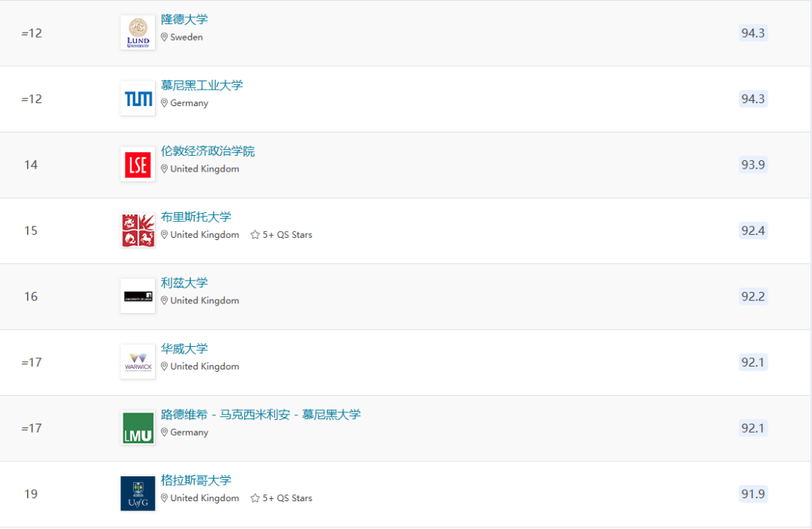Click the green LMU logo
Screen dimensions: 812x529
138,428
